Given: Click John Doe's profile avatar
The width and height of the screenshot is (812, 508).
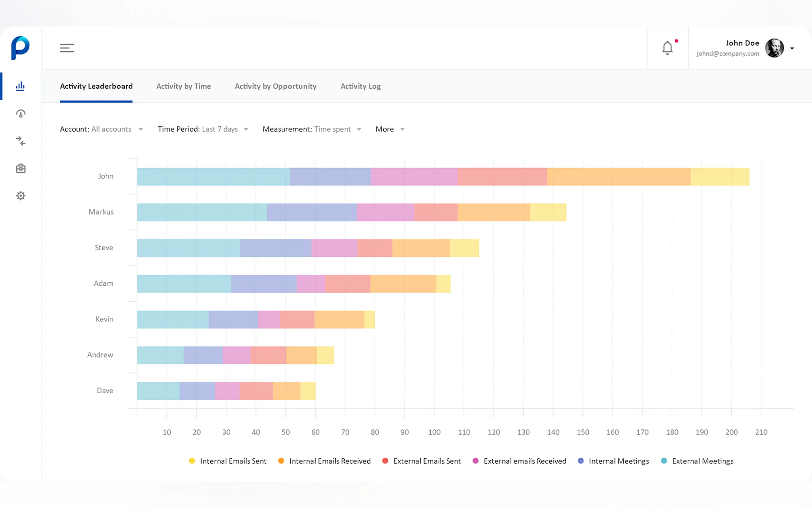Looking at the screenshot, I should [774, 48].
